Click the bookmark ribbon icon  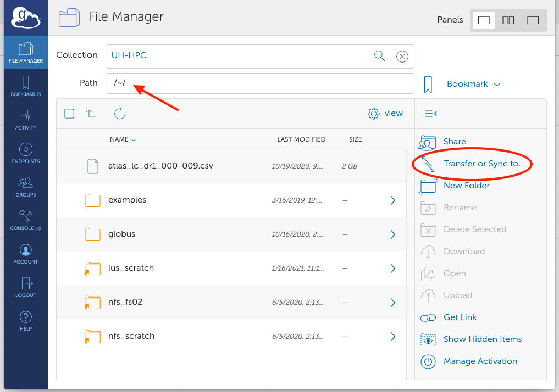click(x=428, y=85)
